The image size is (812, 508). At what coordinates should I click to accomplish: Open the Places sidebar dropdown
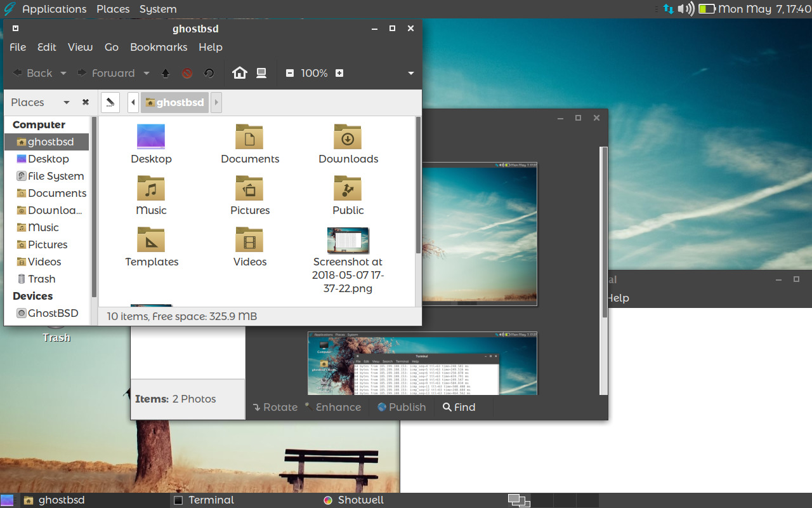click(66, 102)
